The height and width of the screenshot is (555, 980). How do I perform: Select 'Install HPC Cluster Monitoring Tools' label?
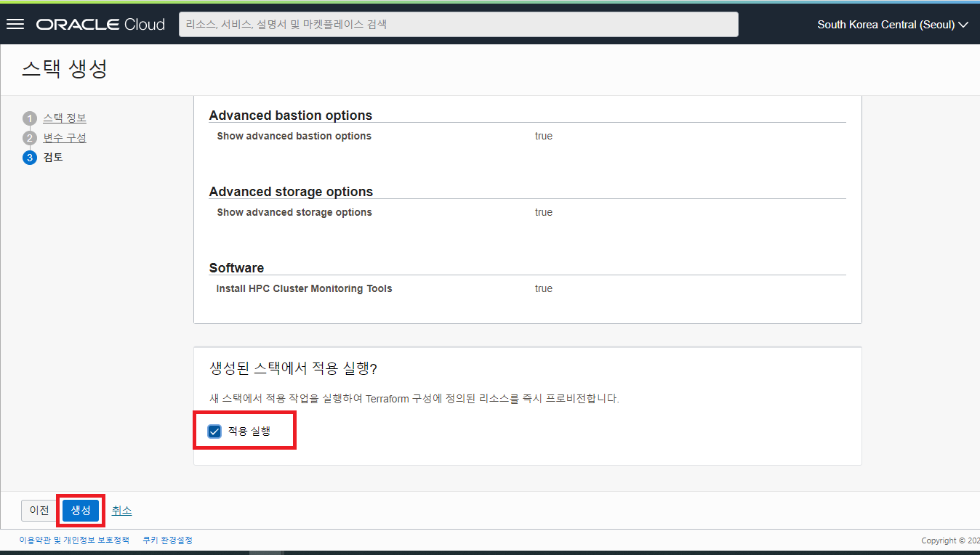[x=304, y=288]
